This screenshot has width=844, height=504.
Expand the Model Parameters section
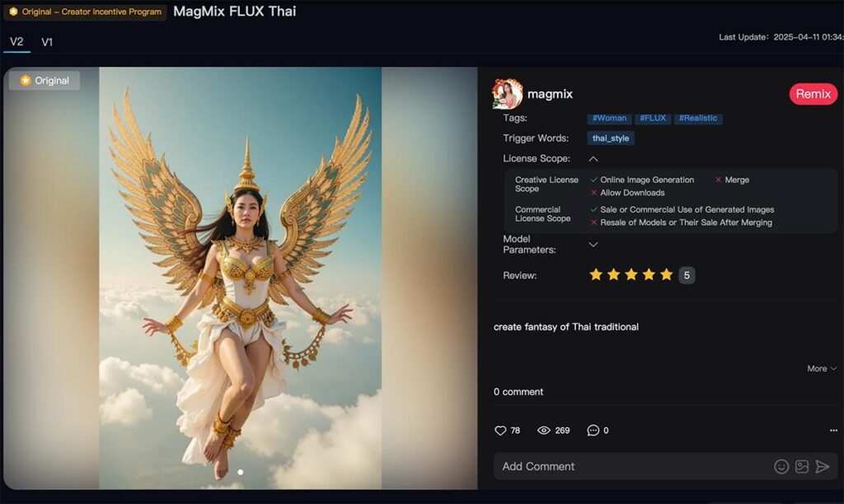click(593, 245)
